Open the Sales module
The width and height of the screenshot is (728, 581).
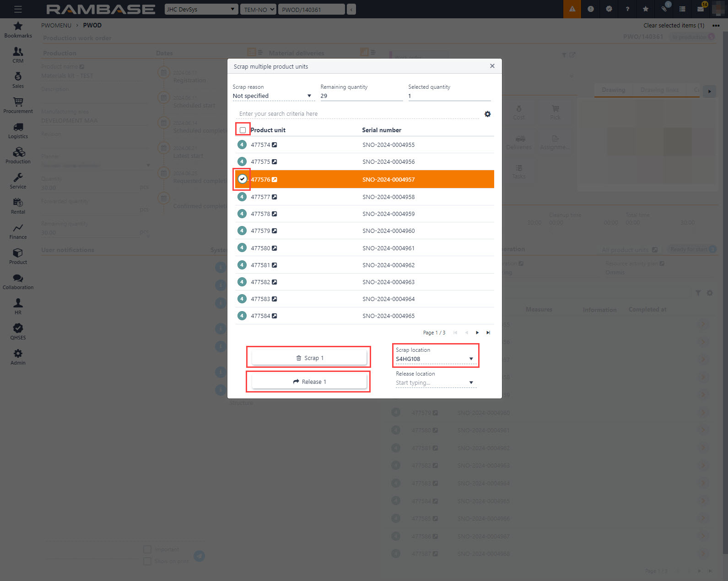18,80
